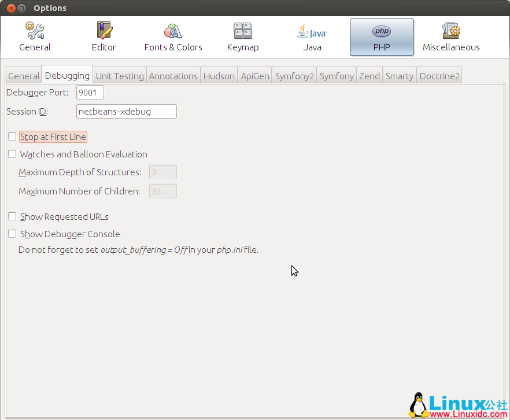Open Fonts & Colors options category

173,37
